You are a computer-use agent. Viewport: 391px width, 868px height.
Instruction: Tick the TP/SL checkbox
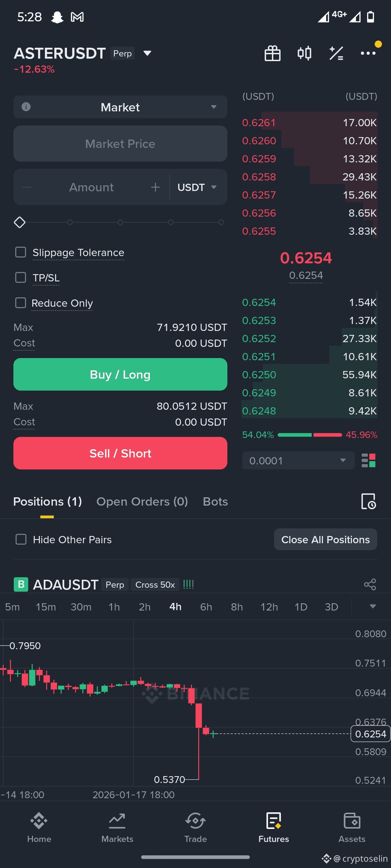tap(21, 277)
